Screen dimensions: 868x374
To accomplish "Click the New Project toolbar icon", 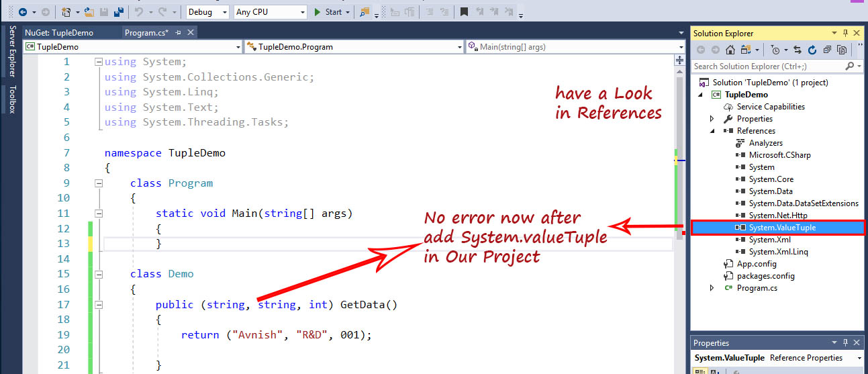I will tap(66, 11).
